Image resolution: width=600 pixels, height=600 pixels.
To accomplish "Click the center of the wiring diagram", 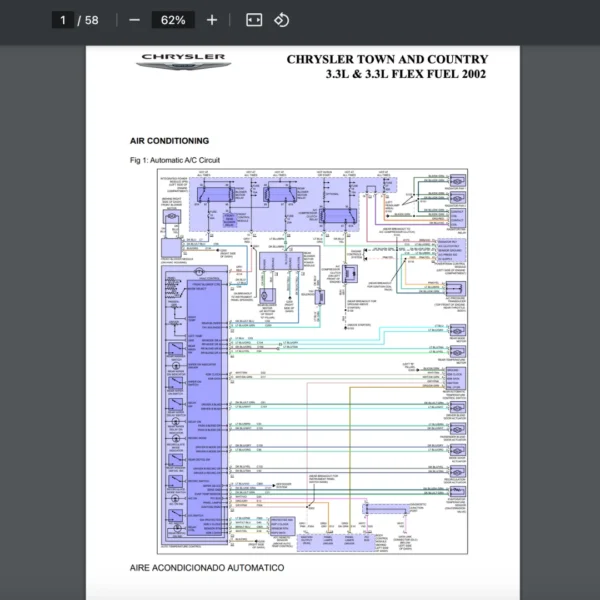I will coord(313,360).
